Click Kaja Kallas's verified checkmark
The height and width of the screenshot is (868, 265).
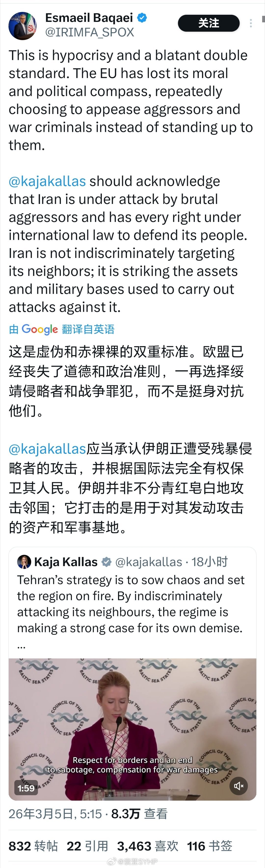pos(106,561)
